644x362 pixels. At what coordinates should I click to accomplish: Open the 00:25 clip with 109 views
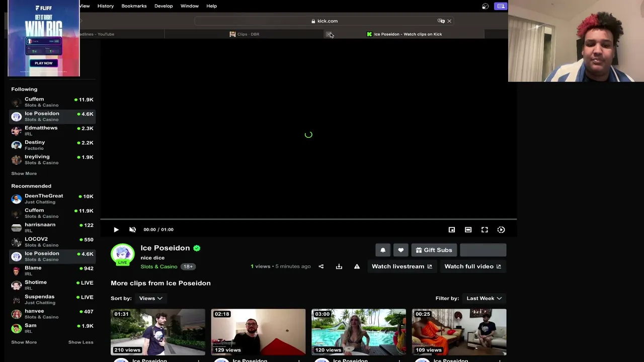pos(459,332)
